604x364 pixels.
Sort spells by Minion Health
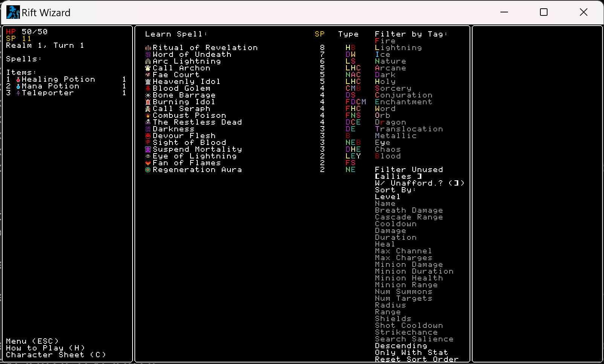click(409, 278)
